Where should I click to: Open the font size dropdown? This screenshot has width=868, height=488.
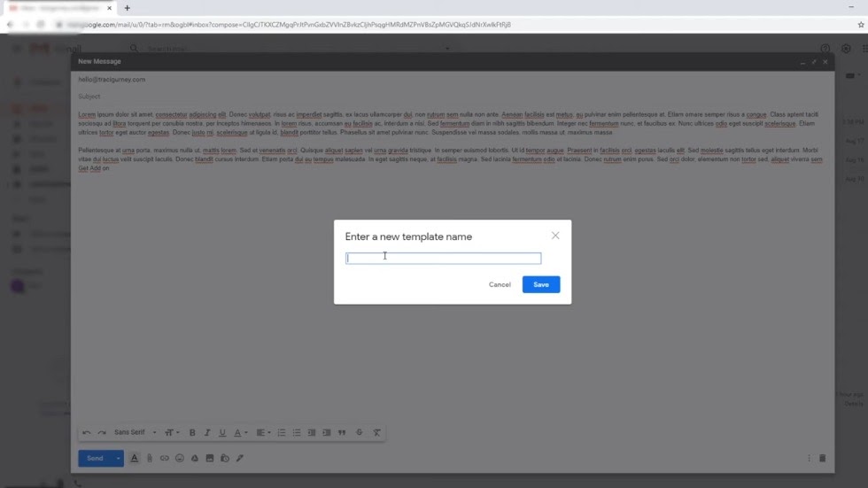pyautogui.click(x=172, y=433)
